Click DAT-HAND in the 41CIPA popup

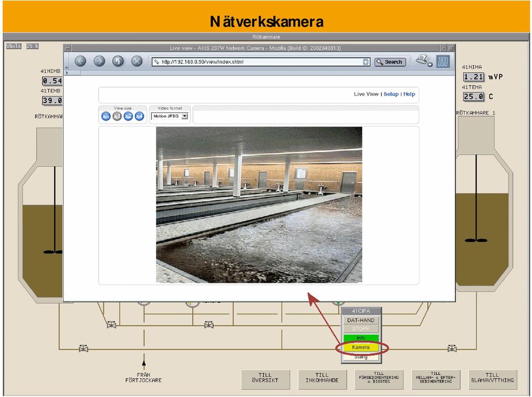pos(361,320)
